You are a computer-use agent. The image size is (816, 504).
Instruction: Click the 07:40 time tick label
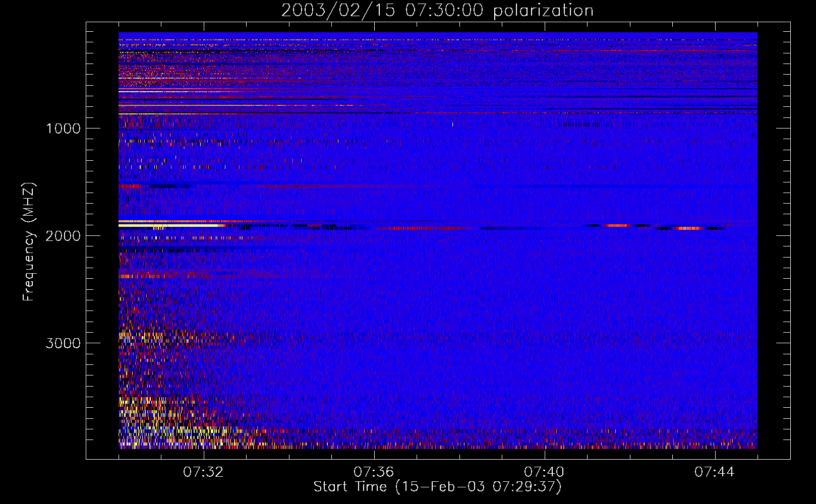544,472
